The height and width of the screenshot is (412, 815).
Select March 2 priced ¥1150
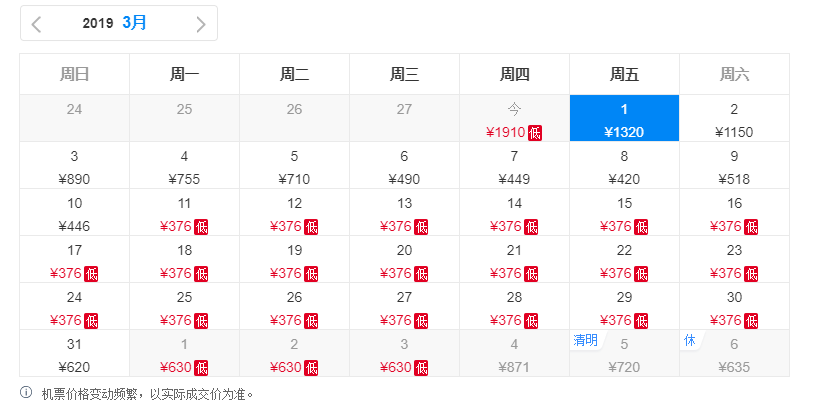(734, 118)
